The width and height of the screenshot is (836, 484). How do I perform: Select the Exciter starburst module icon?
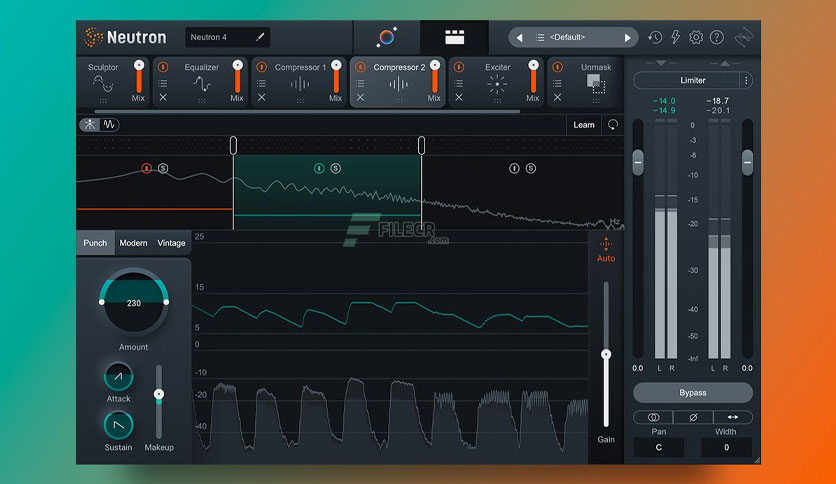[497, 84]
